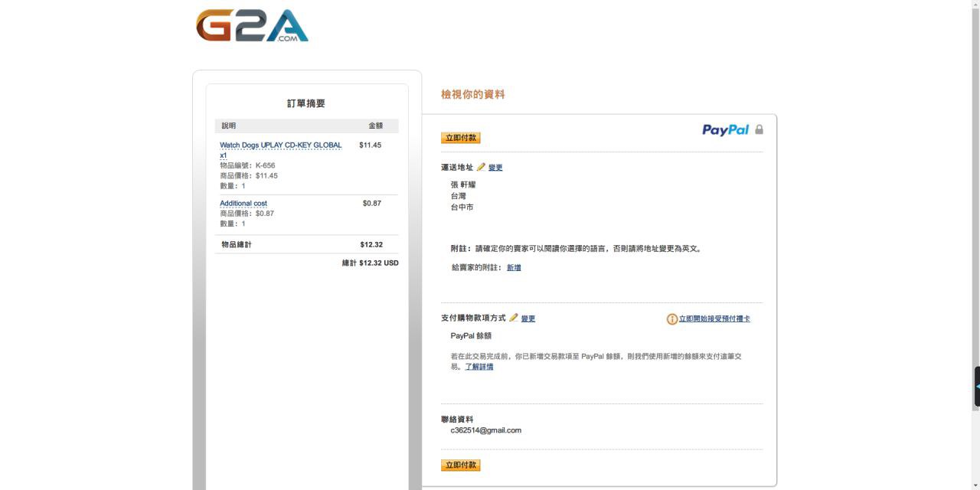Click the PayPal 餘額 payment text
980x490 pixels.
pos(471,336)
